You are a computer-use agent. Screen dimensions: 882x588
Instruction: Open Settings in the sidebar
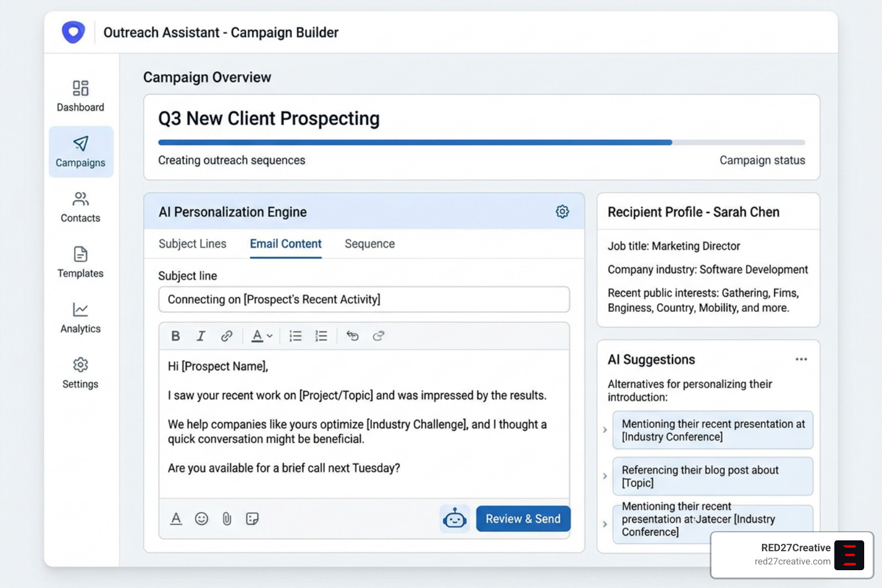click(x=80, y=373)
